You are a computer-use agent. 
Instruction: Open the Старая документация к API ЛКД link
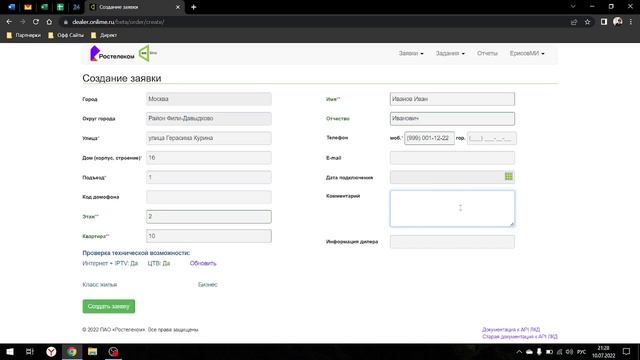point(520,336)
